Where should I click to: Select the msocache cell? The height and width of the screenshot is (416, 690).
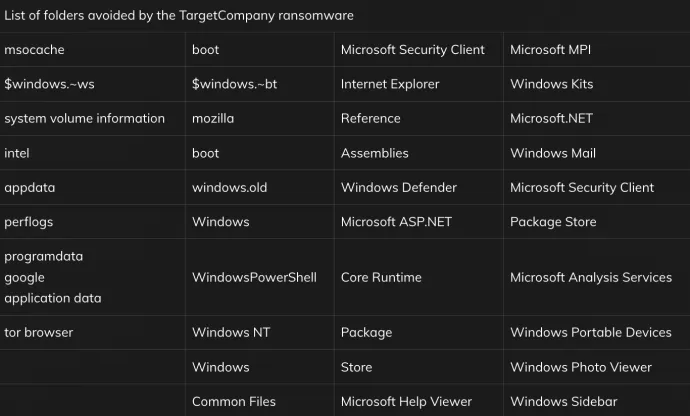[x=34, y=49]
